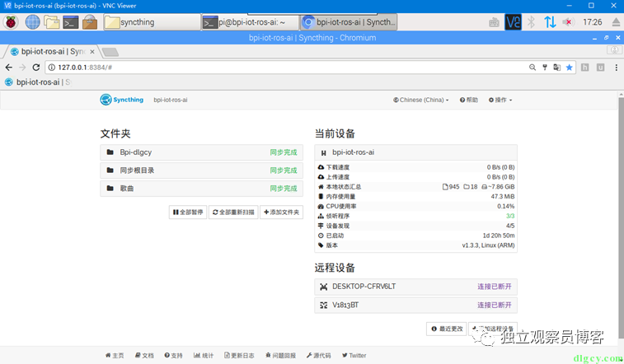Open the bpi-iot-ros-ai bookmark in bookmarks bar
This screenshot has width=624, height=364.
click(37, 82)
